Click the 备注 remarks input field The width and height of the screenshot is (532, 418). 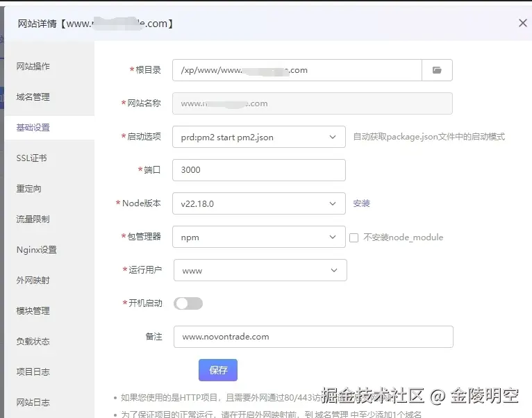313,337
